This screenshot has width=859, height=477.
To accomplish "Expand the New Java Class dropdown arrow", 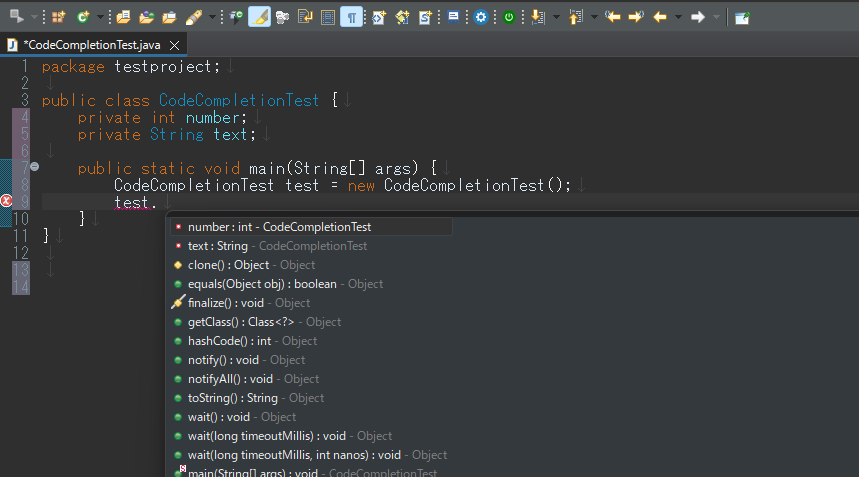I will click(x=100, y=18).
